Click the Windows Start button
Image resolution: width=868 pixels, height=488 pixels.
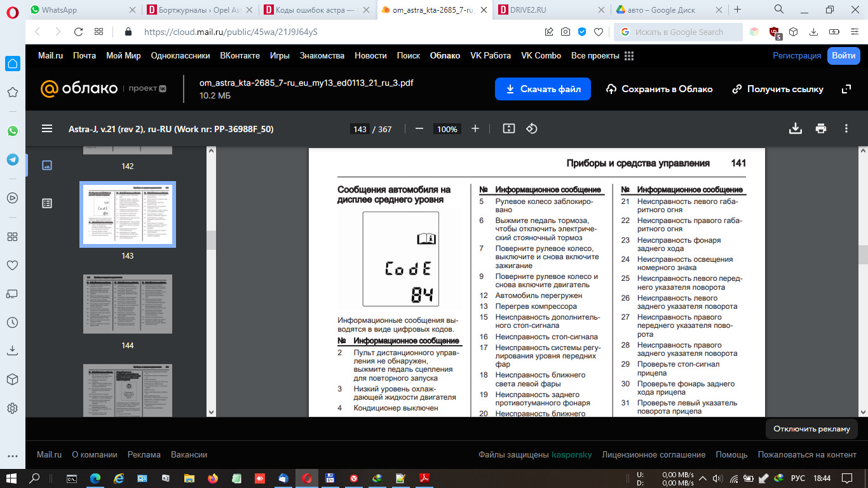(12, 478)
